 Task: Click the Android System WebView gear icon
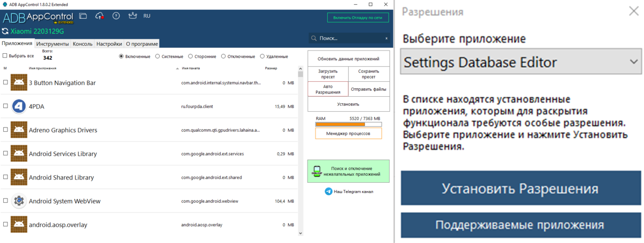(x=19, y=201)
